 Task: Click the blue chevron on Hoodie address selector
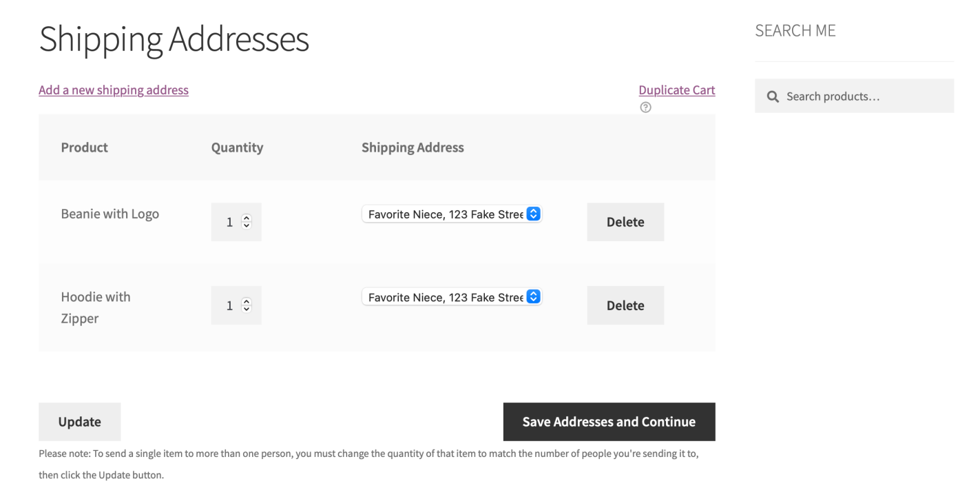click(532, 296)
